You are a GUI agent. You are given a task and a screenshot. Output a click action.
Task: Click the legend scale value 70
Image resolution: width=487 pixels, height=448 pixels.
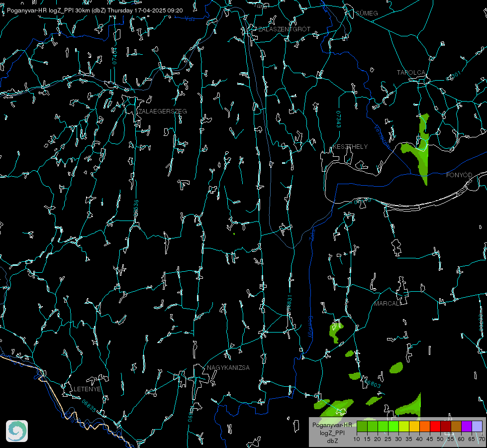[x=482, y=440]
